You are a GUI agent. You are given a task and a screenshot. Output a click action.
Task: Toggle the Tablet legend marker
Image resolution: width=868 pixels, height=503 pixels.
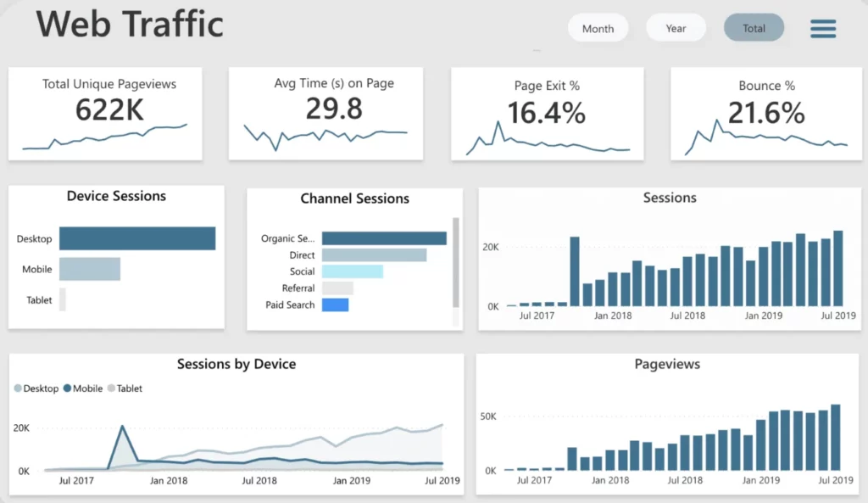pos(111,388)
